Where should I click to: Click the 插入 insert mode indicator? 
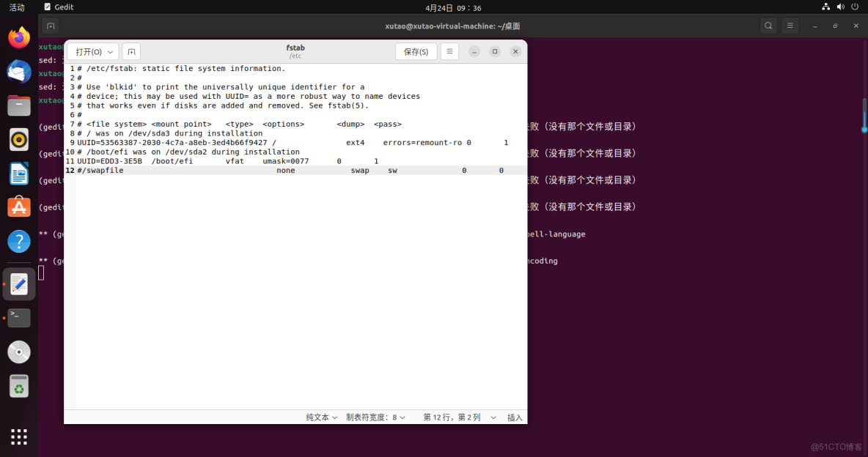[515, 417]
